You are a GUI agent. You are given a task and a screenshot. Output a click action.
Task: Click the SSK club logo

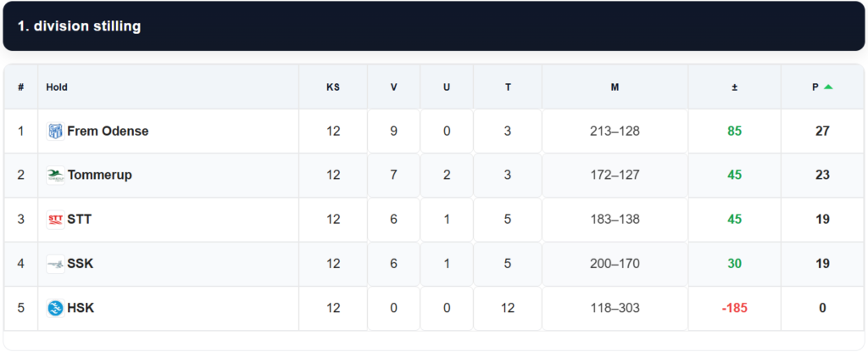[55, 264]
